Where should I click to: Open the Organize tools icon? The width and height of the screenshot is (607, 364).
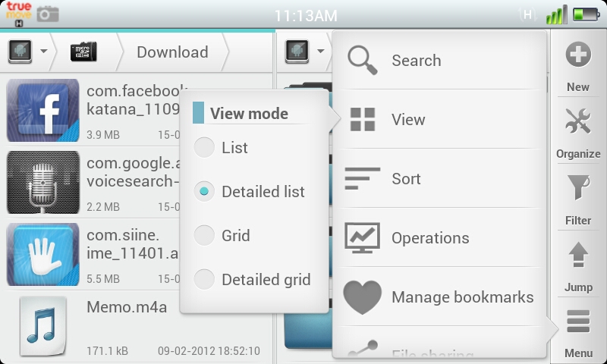click(x=578, y=123)
